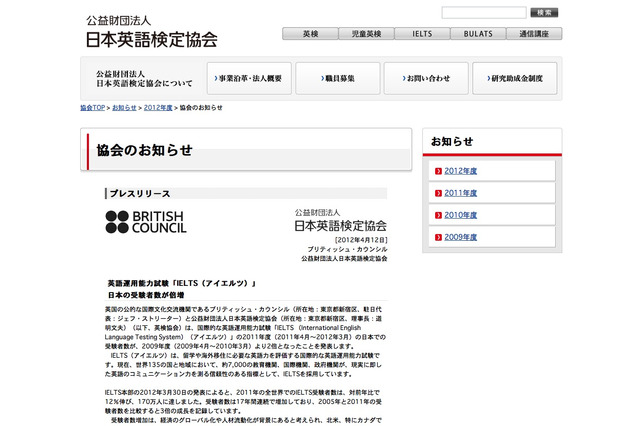
Task: Open 研究助成金制度 menu item
Action: [515, 78]
